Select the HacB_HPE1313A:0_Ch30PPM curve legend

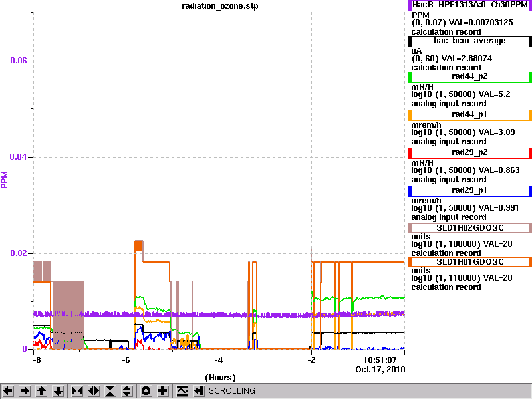click(x=470, y=5)
